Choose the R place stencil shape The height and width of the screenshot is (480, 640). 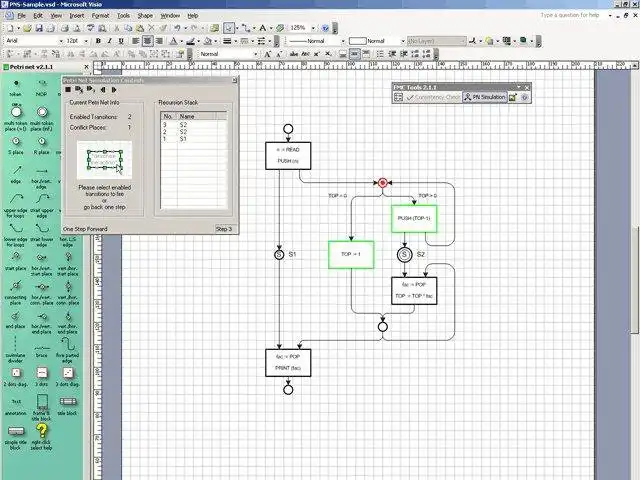point(42,146)
